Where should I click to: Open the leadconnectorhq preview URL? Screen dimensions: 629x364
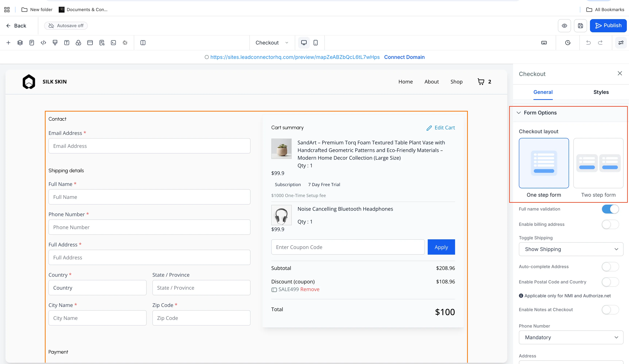(x=295, y=57)
